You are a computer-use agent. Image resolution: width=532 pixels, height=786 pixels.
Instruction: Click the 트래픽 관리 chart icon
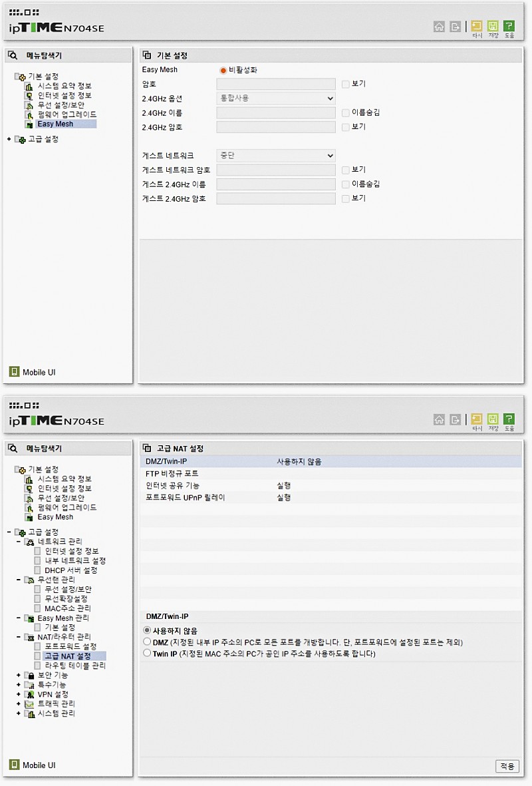[29, 703]
